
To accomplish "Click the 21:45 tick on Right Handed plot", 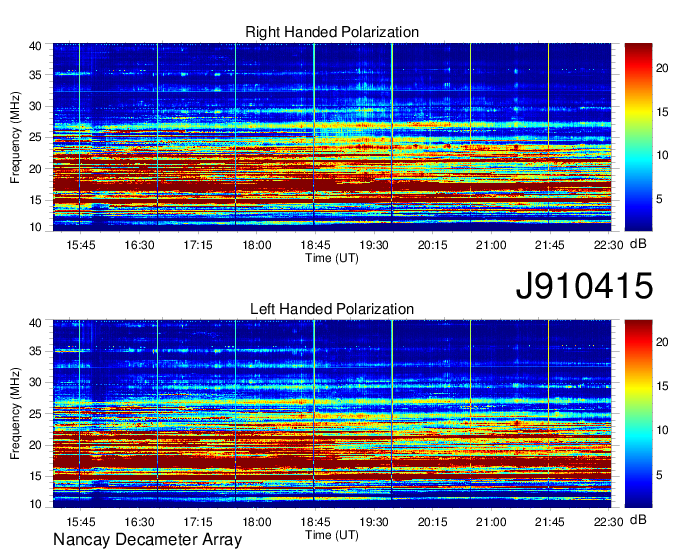I will tap(550, 245).
